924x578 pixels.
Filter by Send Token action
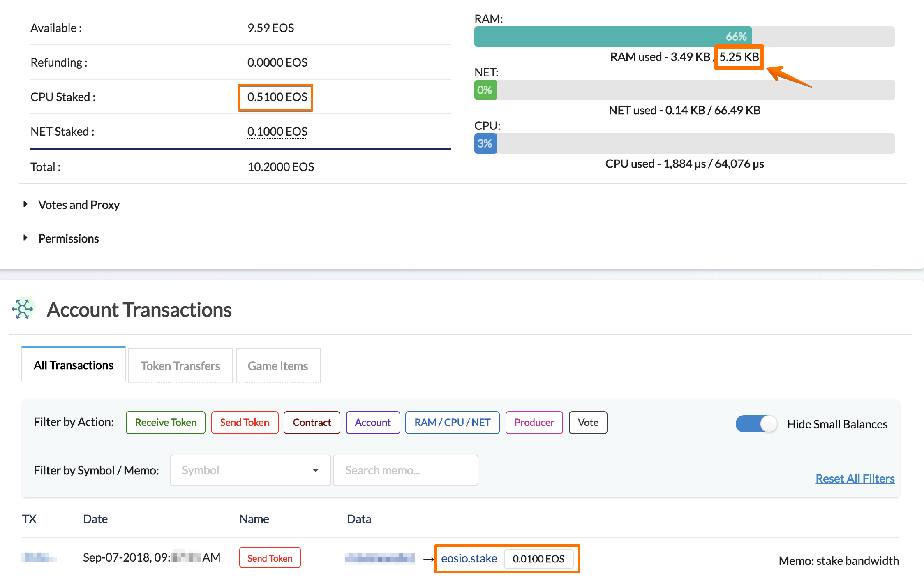coord(245,423)
